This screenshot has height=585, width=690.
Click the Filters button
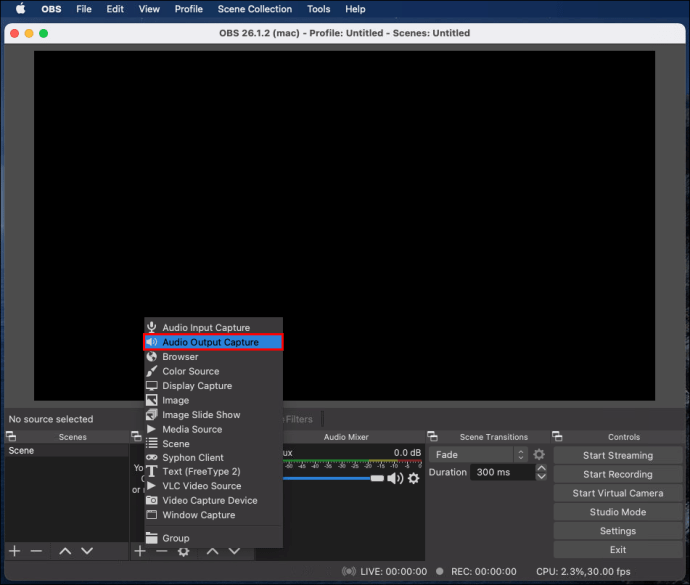pyautogui.click(x=299, y=419)
